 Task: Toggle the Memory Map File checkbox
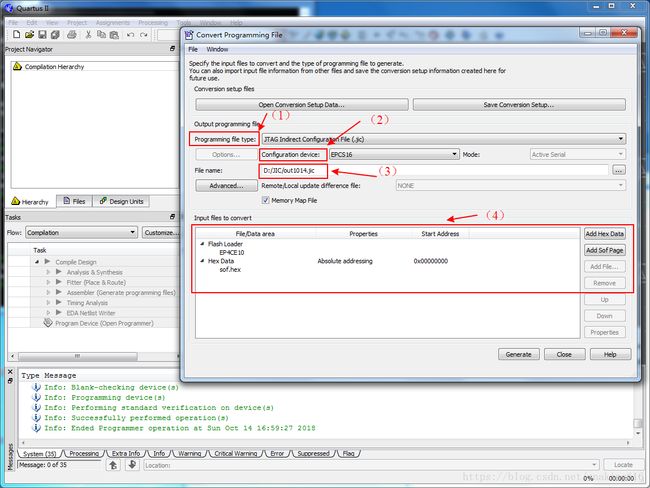coord(265,200)
